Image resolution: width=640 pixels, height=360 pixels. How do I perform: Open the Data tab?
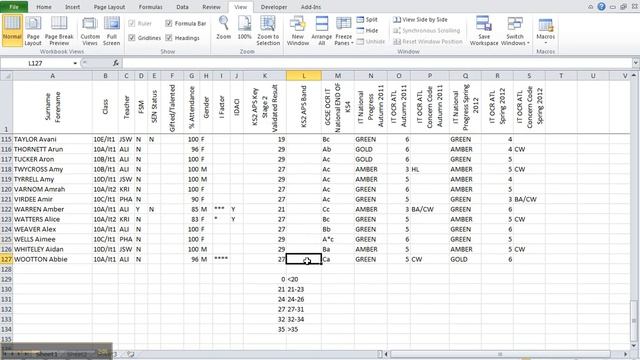click(182, 7)
